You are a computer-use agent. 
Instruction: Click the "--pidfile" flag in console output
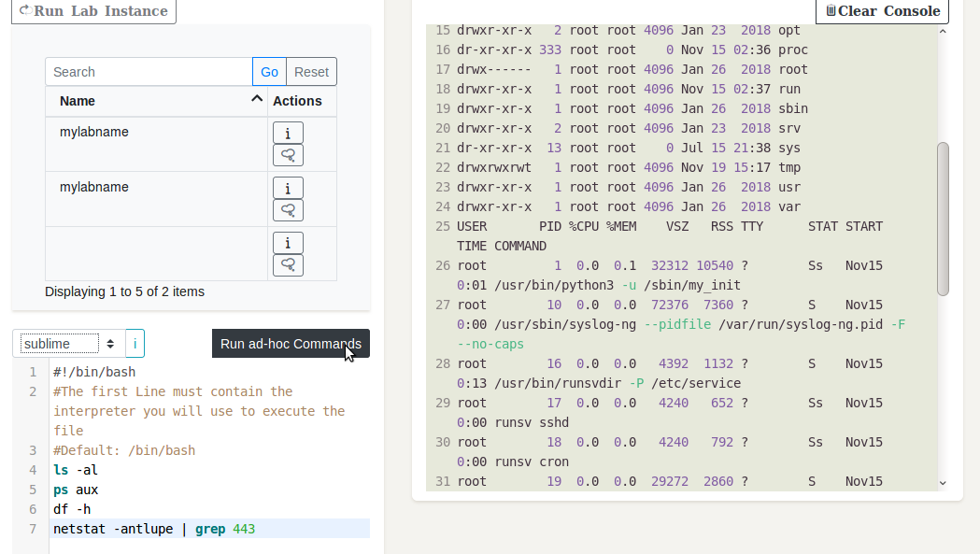(677, 324)
